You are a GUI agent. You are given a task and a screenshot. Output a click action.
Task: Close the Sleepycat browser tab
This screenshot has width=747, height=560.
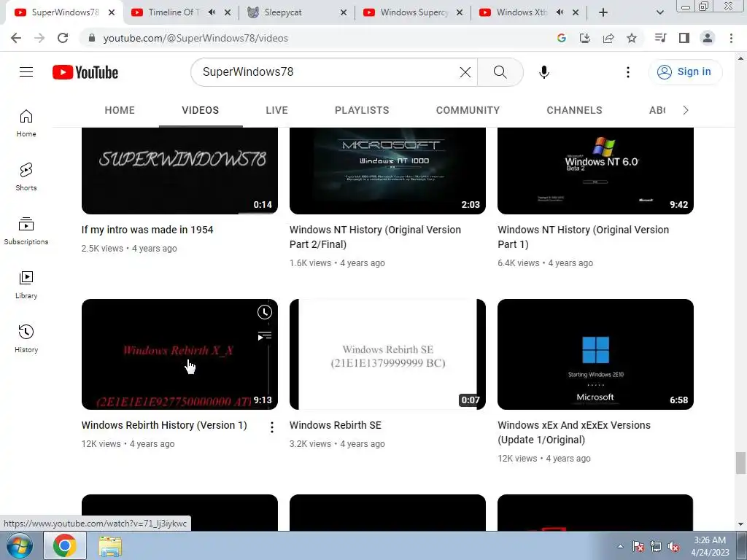point(344,13)
